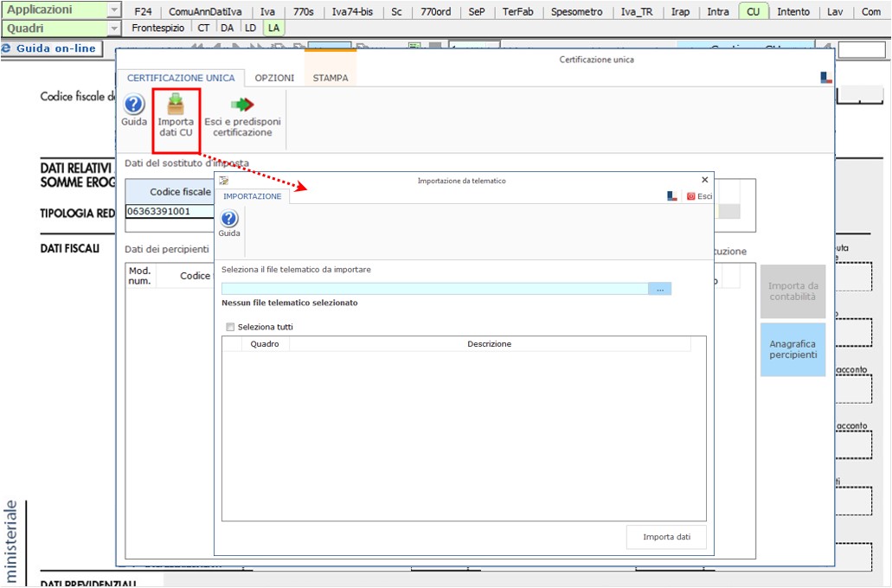The width and height of the screenshot is (892, 588).
Task: Click Mod. num. column header
Action: coord(140,276)
